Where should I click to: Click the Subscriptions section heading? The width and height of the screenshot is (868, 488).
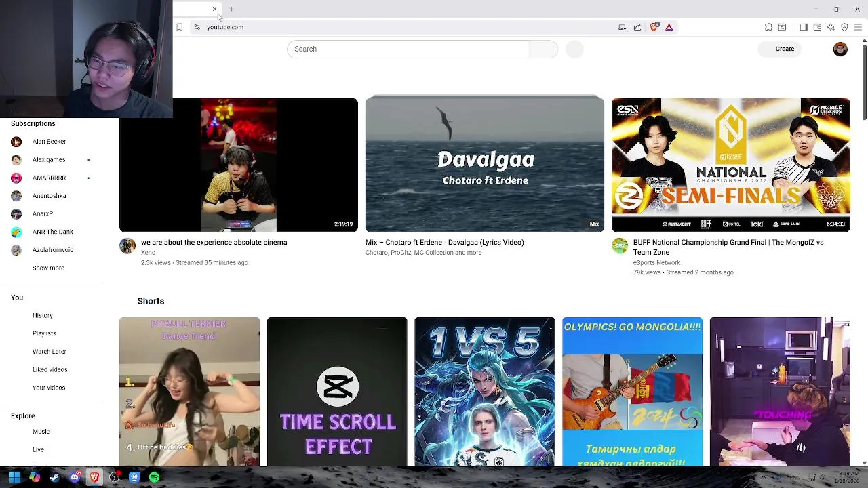click(33, 123)
